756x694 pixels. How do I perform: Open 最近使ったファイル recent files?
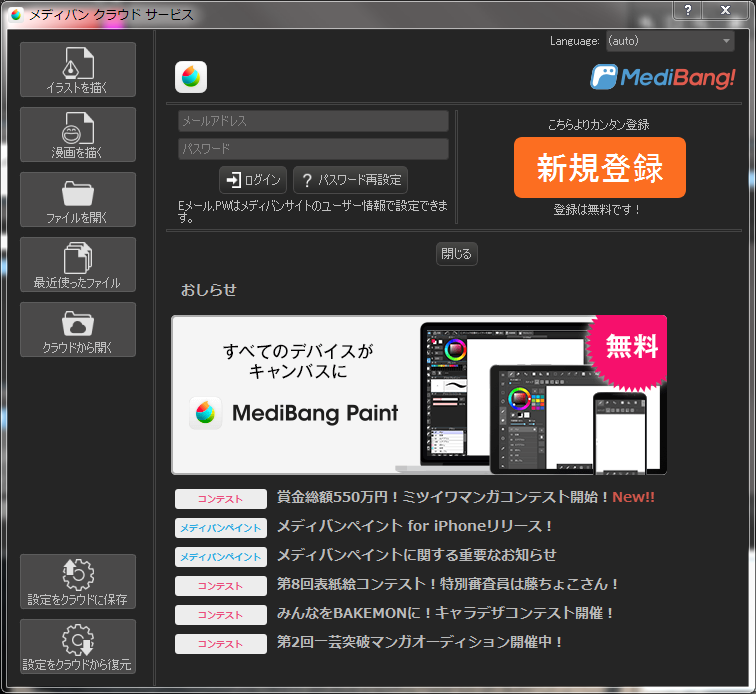78,265
